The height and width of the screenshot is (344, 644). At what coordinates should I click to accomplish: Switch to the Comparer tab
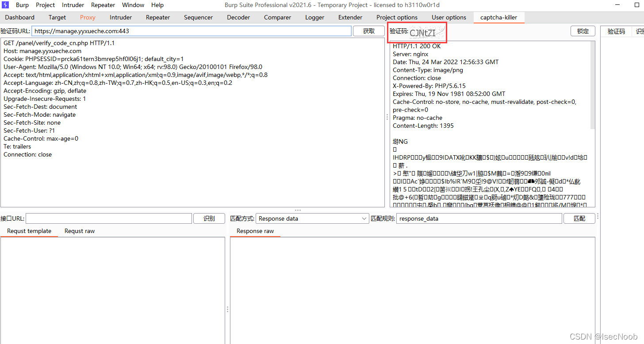278,17
